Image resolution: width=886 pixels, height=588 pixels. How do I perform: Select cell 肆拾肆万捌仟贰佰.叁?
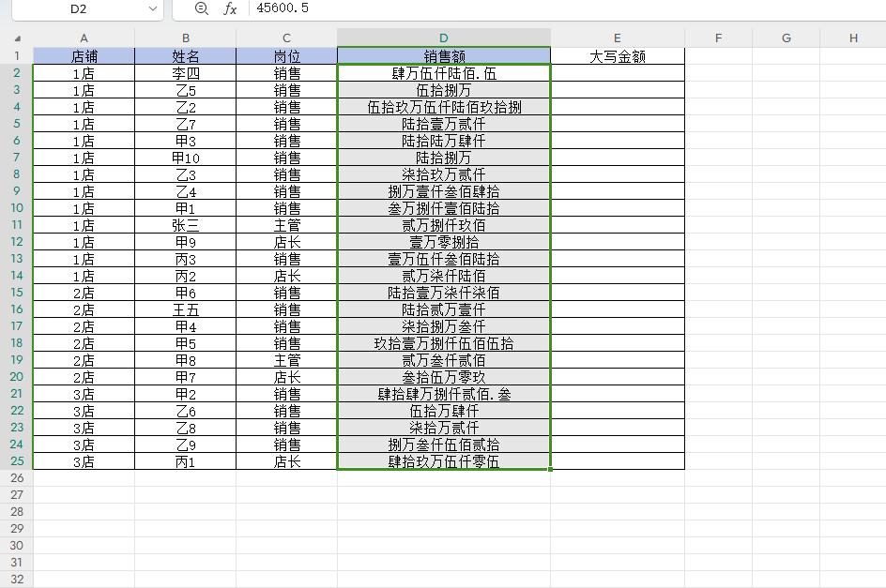(444, 394)
